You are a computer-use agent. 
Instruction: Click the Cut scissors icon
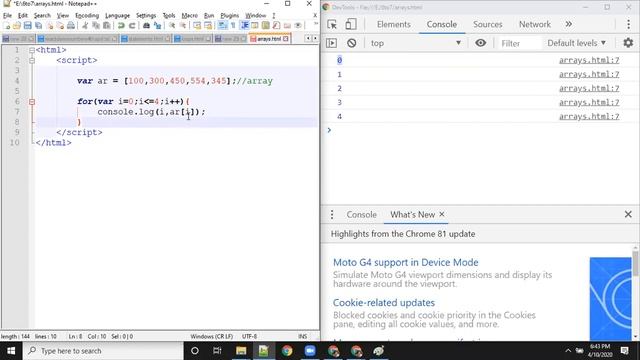85,26
